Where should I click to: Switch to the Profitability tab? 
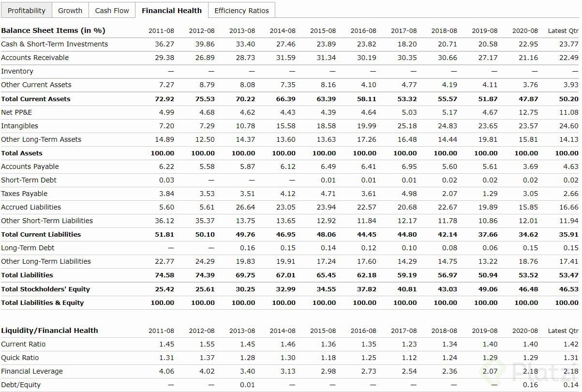27,11
